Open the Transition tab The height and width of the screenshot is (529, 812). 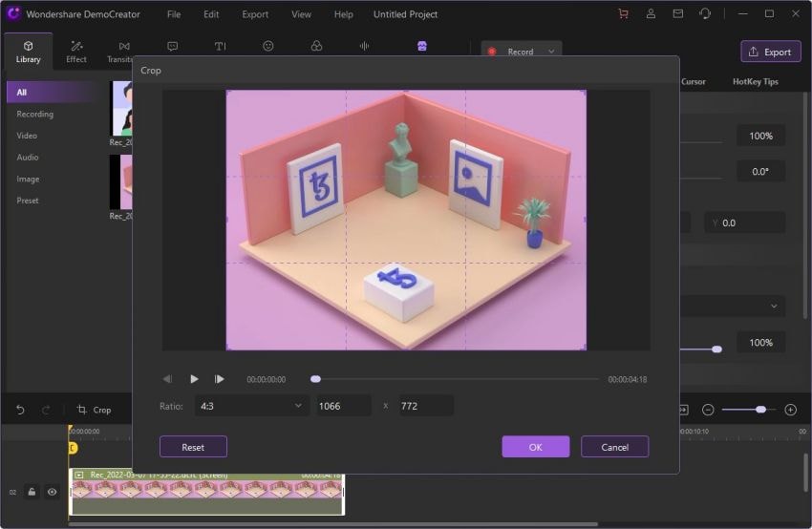point(120,52)
